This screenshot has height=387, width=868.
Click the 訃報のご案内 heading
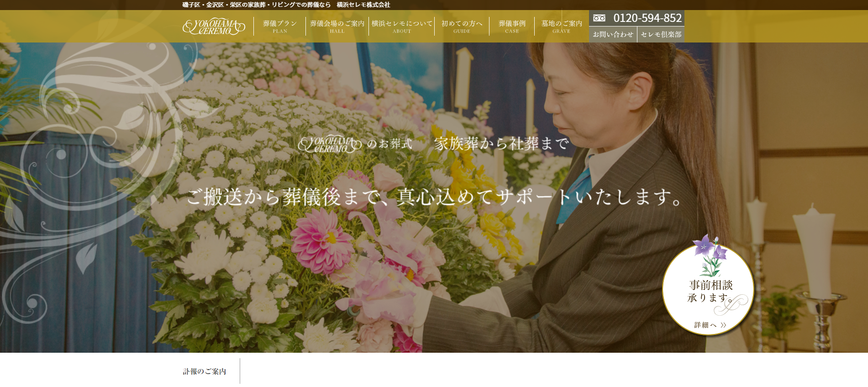pyautogui.click(x=205, y=371)
